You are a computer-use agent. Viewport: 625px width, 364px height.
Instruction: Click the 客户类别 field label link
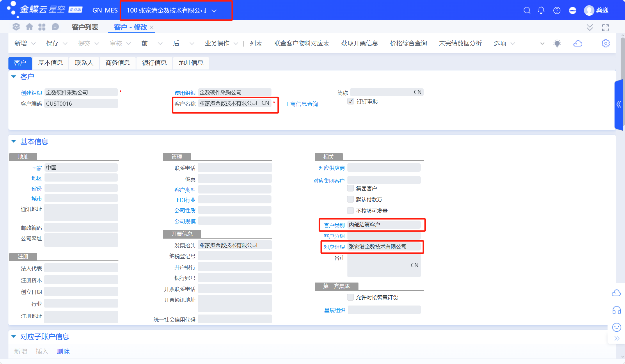click(x=334, y=225)
